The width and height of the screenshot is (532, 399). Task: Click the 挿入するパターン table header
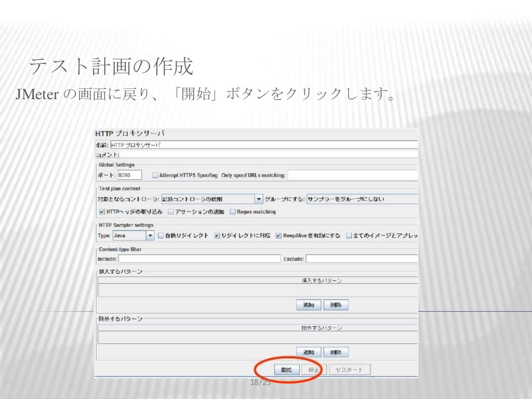click(x=258, y=281)
